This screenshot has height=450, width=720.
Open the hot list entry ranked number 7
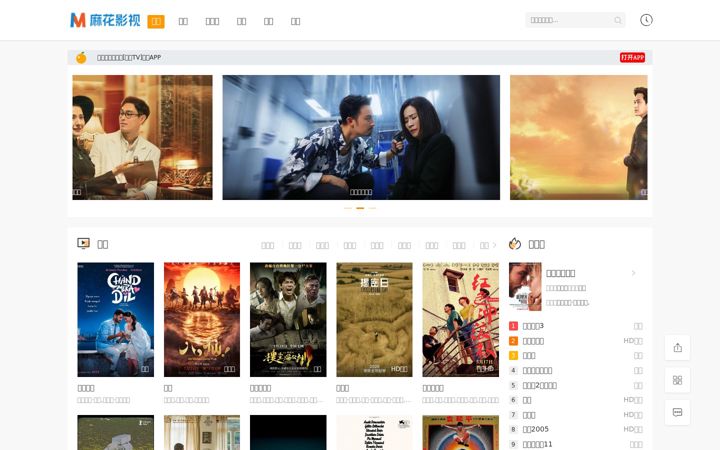point(576,415)
